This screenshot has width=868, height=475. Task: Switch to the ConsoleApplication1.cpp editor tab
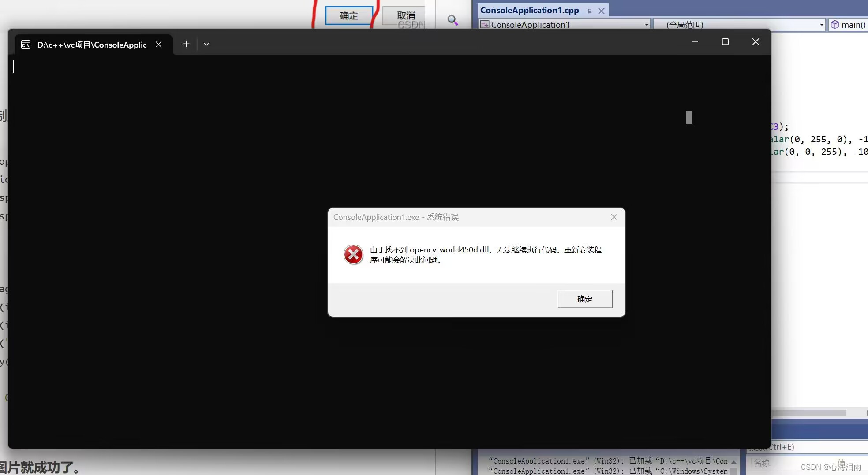point(529,10)
